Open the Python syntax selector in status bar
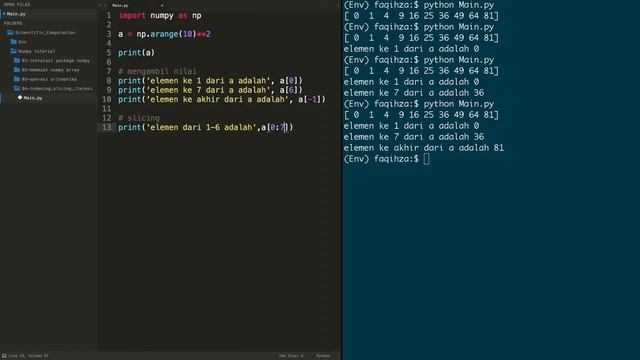Image resolution: width=640 pixels, height=360 pixels. (323, 356)
